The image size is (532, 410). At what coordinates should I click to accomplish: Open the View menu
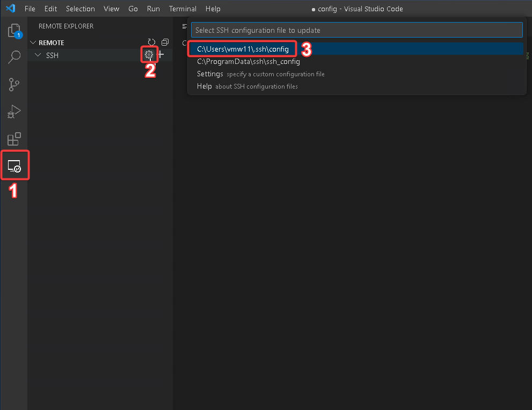(111, 9)
